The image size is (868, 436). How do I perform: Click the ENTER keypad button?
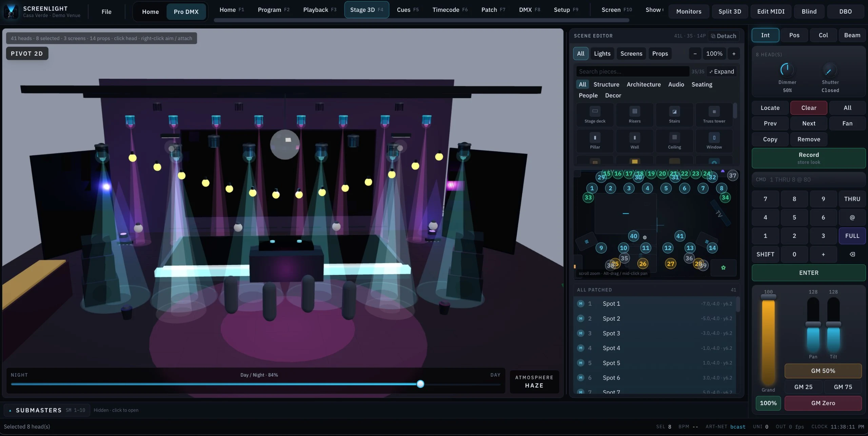point(809,273)
